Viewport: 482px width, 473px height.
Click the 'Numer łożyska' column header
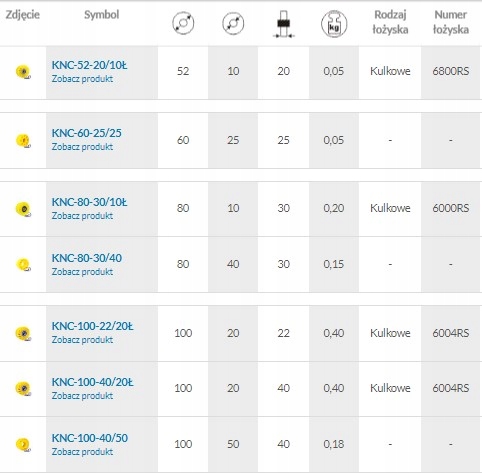click(451, 22)
